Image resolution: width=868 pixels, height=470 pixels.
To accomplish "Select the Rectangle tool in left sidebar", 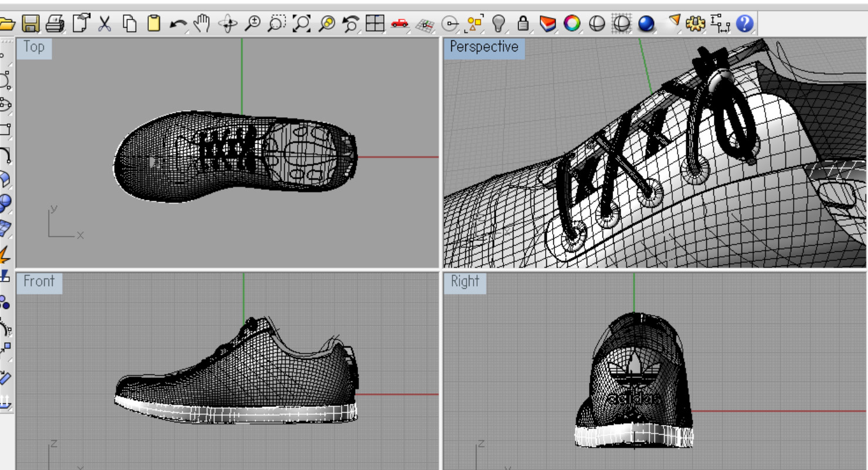I will [5, 130].
